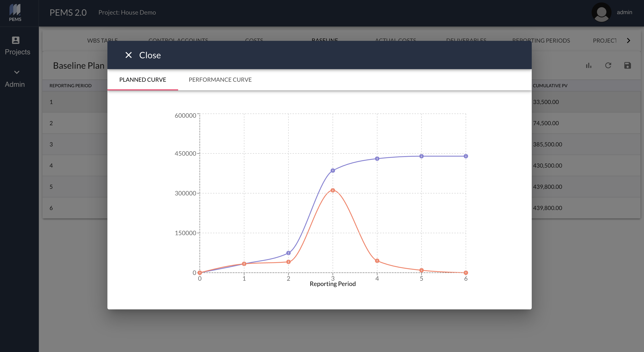Open the Actual Costs tab

point(396,40)
